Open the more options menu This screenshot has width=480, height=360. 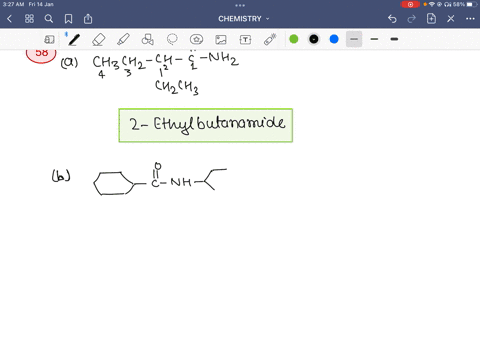470,19
